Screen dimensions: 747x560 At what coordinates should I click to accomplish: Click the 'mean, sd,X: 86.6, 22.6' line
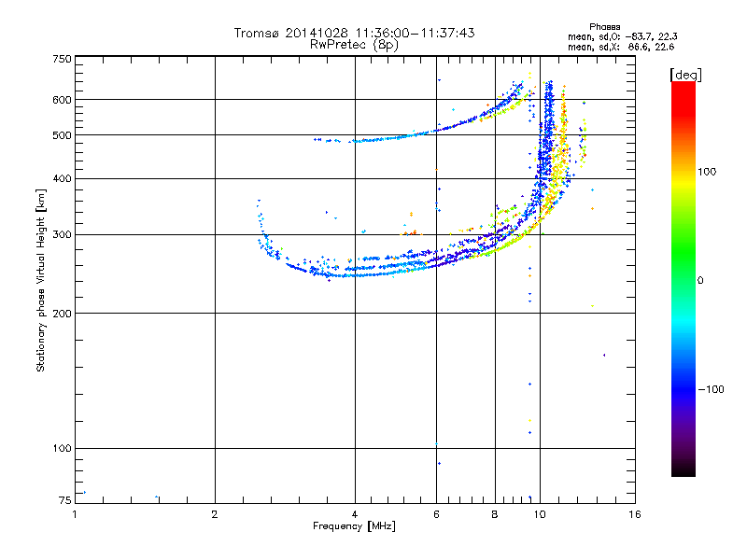click(x=621, y=47)
